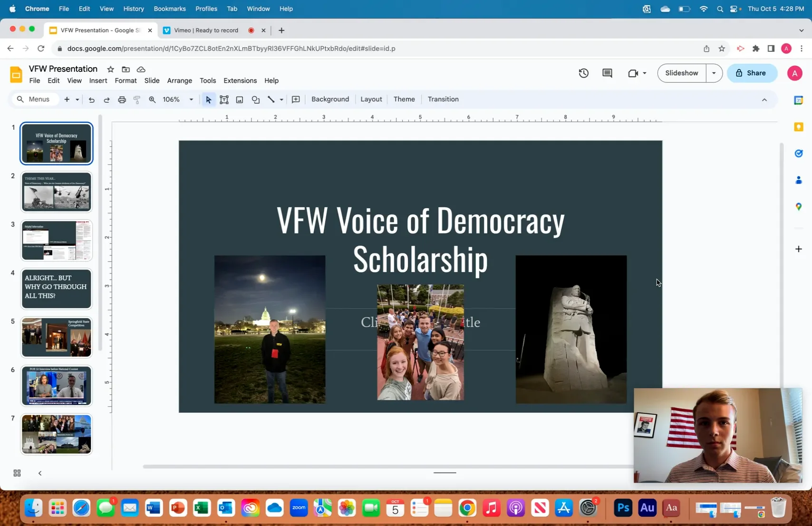
Task: Click Get add-ons plus in side panel
Action: click(x=798, y=249)
